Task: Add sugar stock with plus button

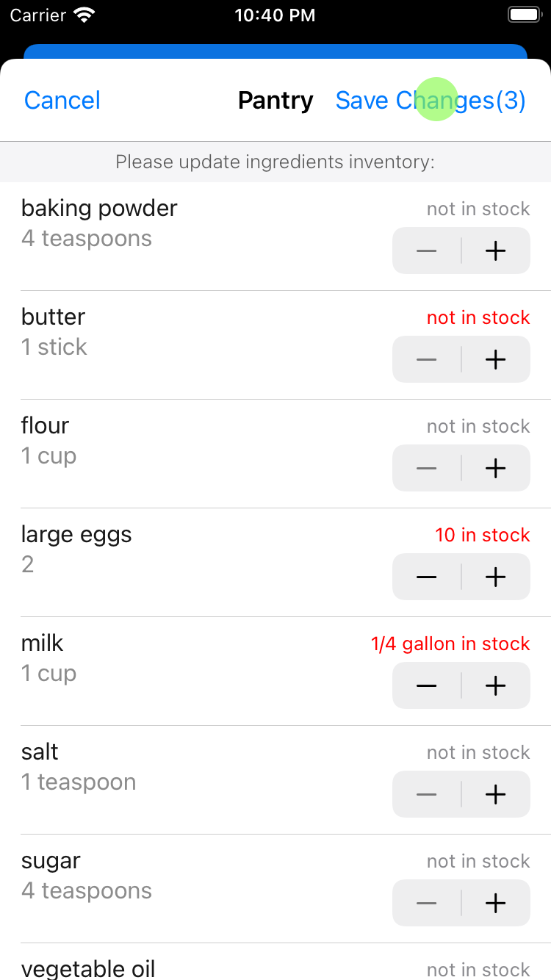Action: 496,903
